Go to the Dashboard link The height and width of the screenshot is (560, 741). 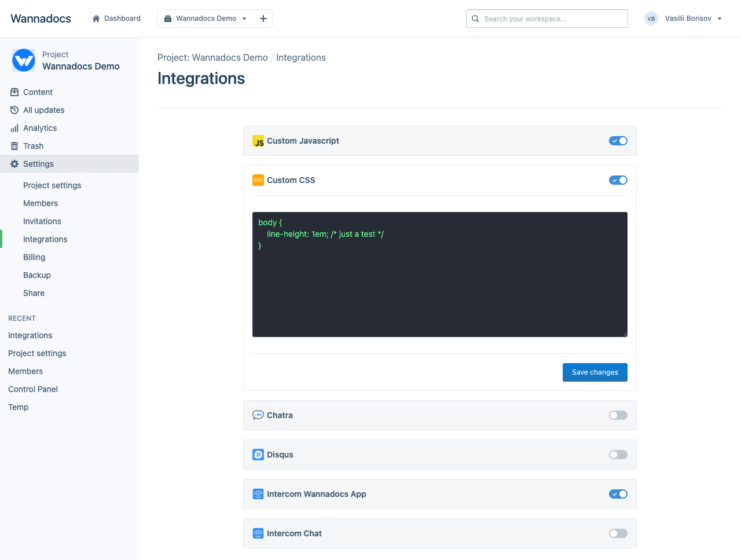click(116, 19)
